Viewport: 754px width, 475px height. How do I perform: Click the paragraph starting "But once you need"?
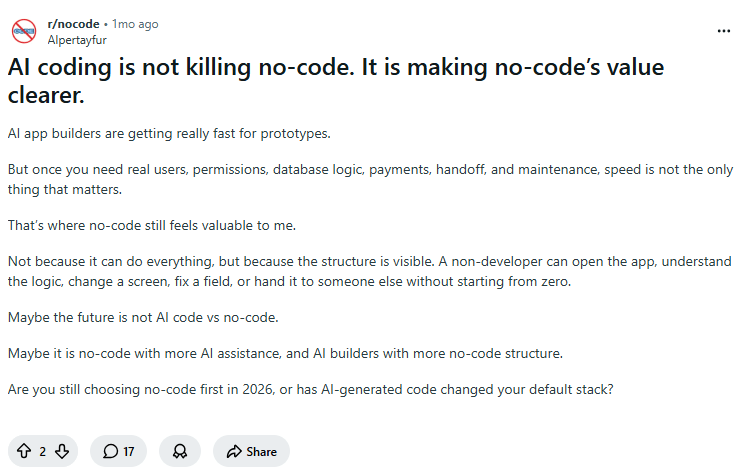click(x=370, y=179)
